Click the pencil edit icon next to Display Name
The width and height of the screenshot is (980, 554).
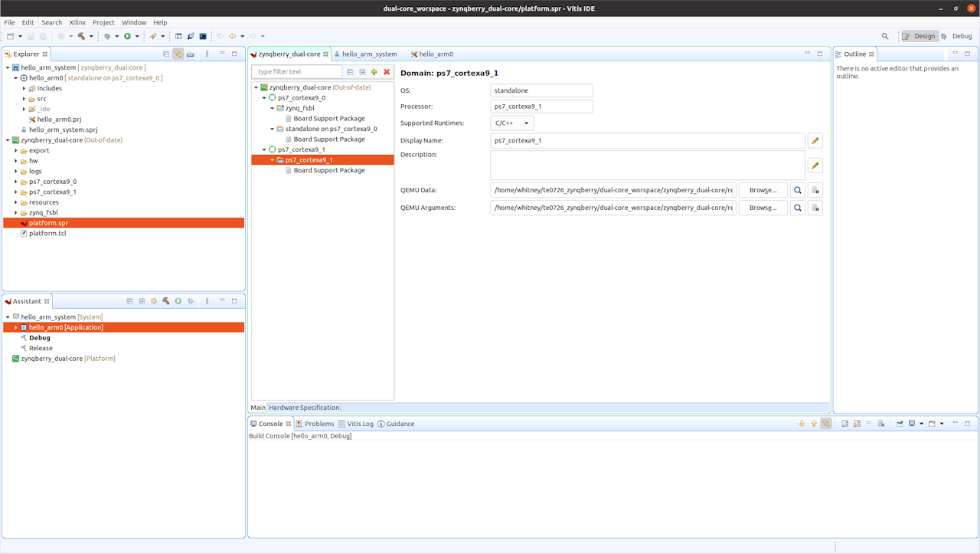(x=815, y=141)
